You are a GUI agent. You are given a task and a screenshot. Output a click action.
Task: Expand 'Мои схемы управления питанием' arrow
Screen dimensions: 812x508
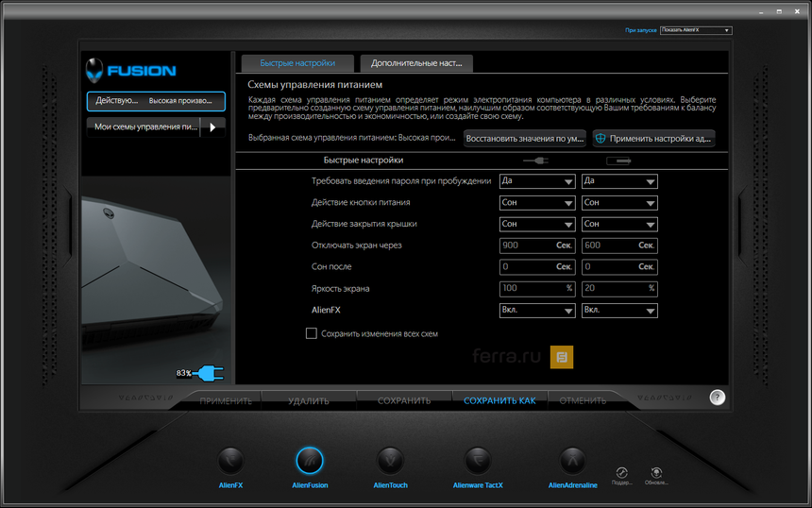pos(212,127)
